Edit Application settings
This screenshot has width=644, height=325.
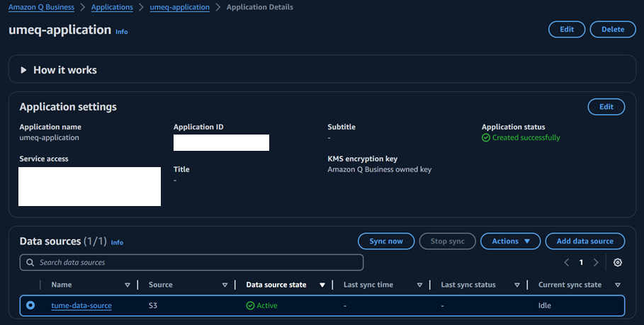[606, 107]
